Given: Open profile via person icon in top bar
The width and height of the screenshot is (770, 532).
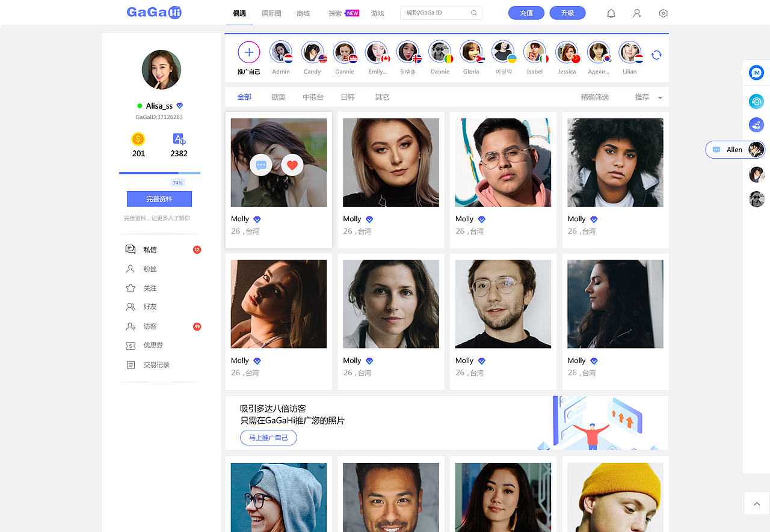Looking at the screenshot, I should 637,13.
